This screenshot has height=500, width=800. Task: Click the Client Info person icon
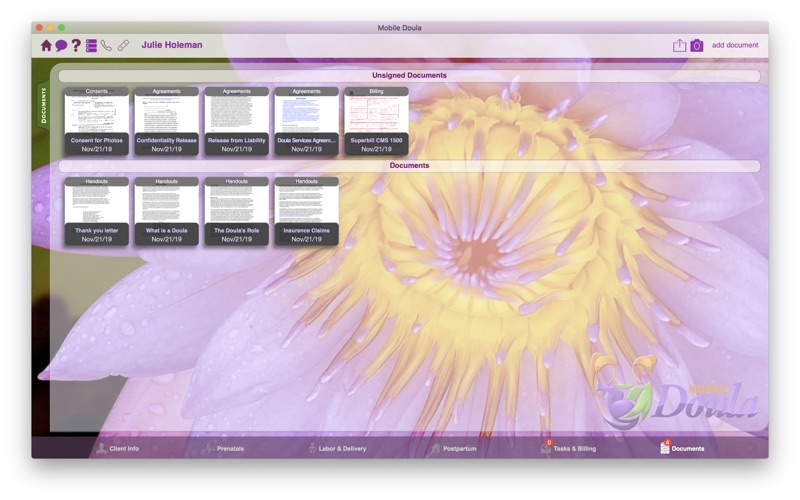coord(102,448)
